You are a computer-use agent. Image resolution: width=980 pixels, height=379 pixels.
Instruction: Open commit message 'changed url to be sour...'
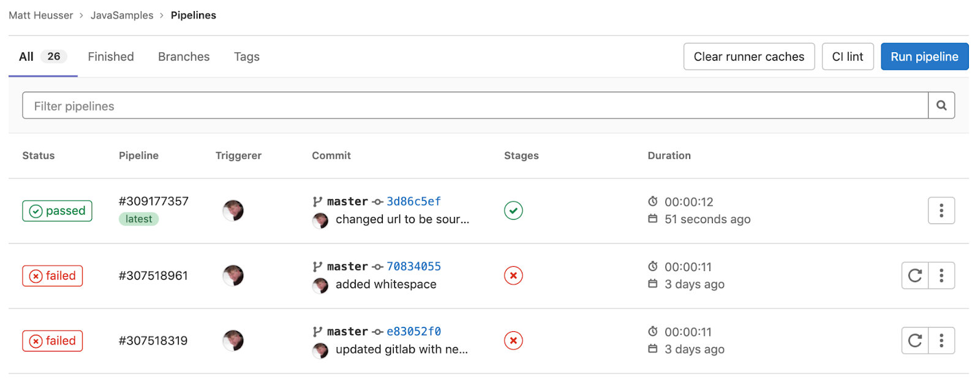(x=402, y=219)
